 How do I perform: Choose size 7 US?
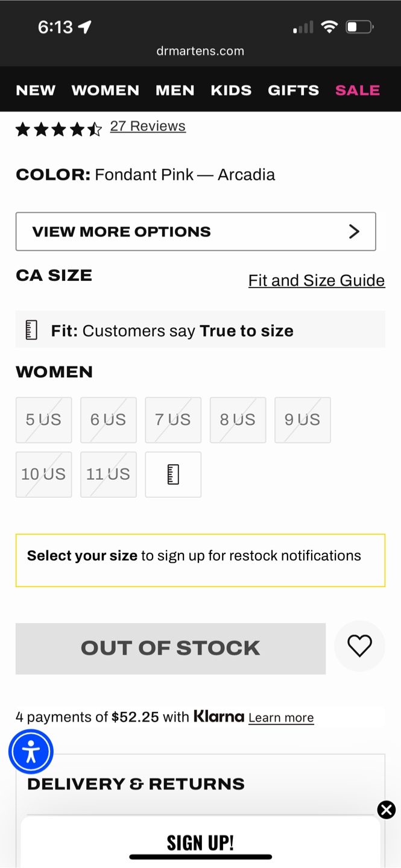pyautogui.click(x=173, y=420)
